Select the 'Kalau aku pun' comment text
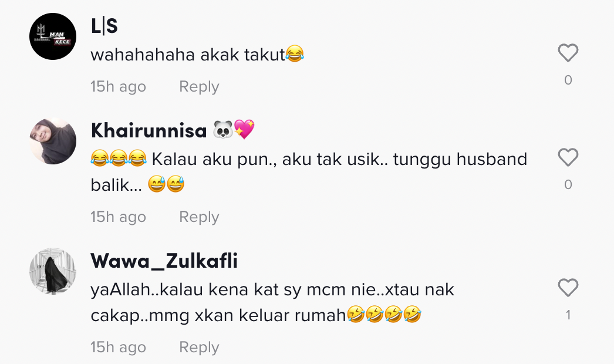The image size is (614, 364). [x=309, y=171]
